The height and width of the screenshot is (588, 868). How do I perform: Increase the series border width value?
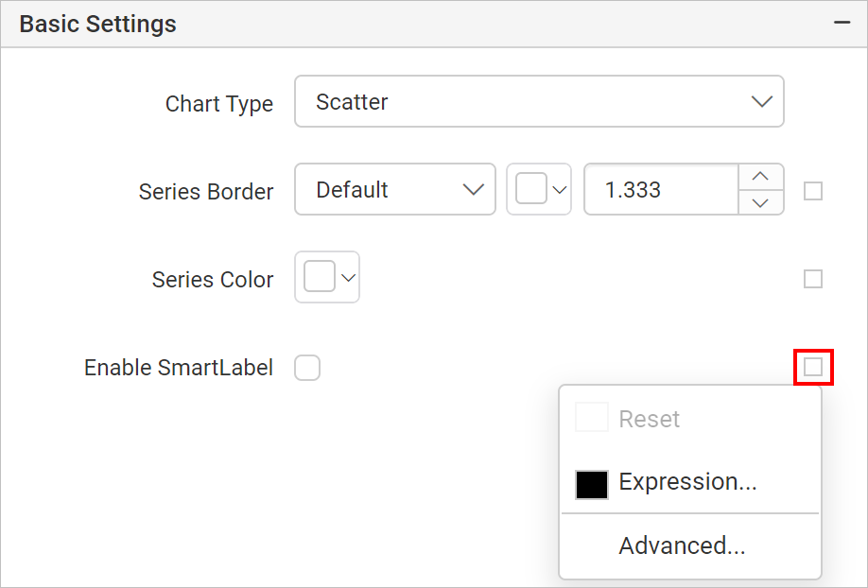point(760,177)
